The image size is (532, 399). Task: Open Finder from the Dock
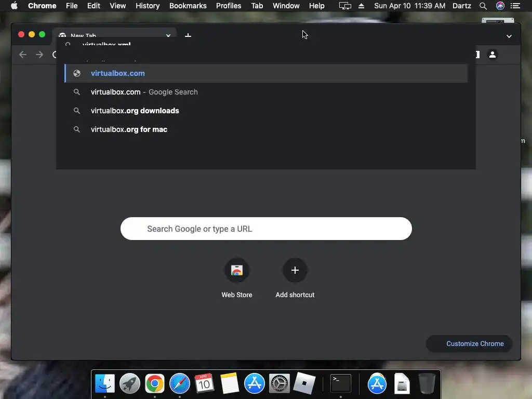pos(104,384)
